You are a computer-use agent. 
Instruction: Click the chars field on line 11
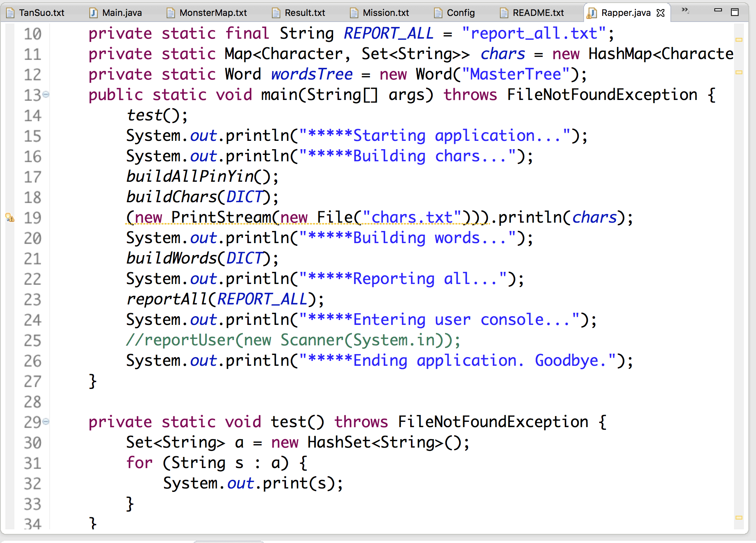[503, 54]
